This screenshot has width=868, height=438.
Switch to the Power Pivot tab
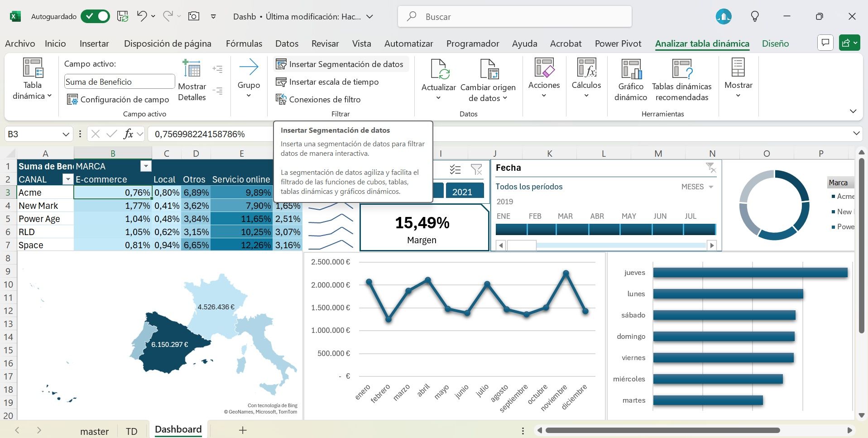[x=618, y=43]
